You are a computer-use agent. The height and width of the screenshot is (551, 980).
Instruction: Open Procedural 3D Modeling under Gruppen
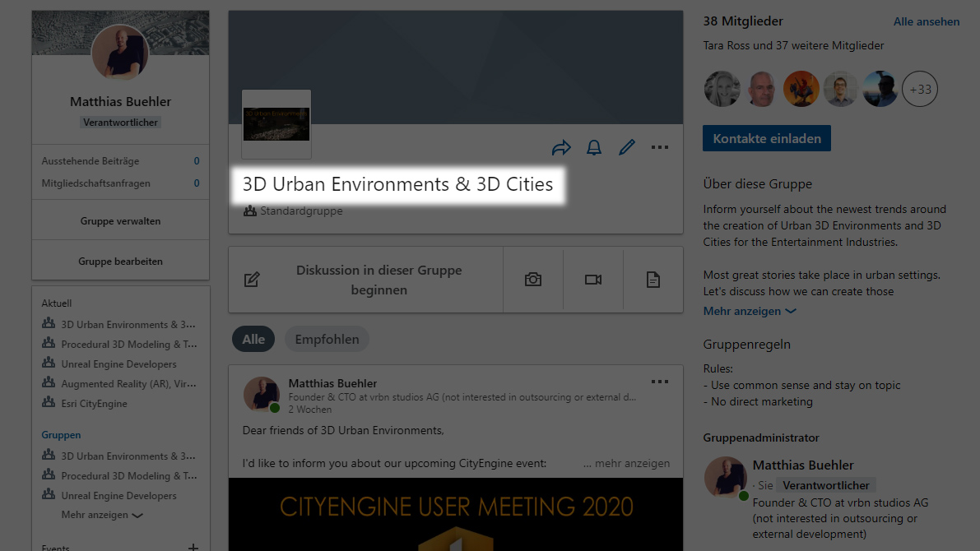click(x=128, y=476)
